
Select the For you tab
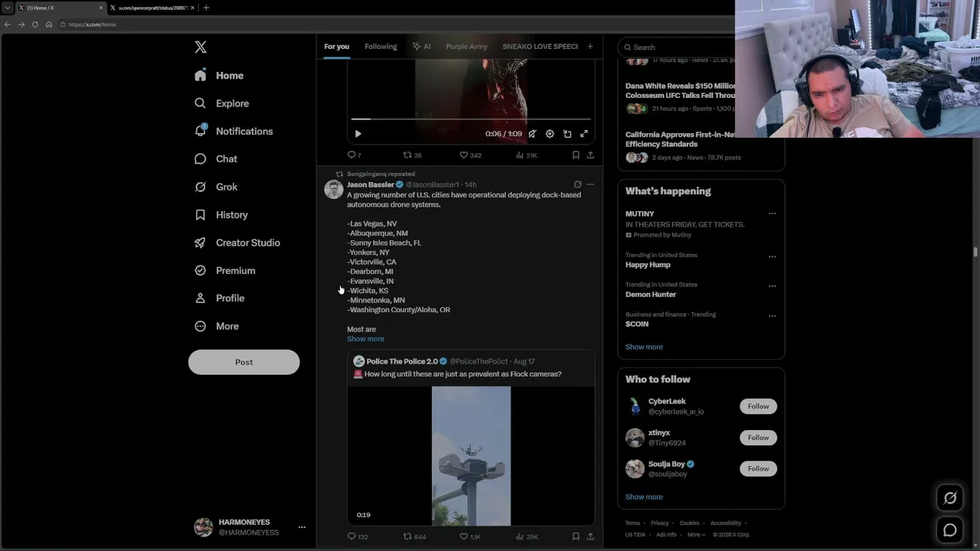point(336,47)
